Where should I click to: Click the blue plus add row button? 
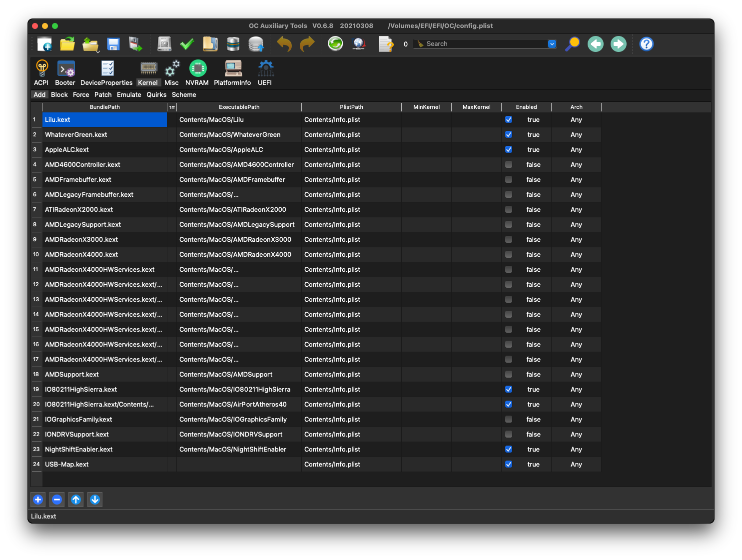tap(38, 500)
